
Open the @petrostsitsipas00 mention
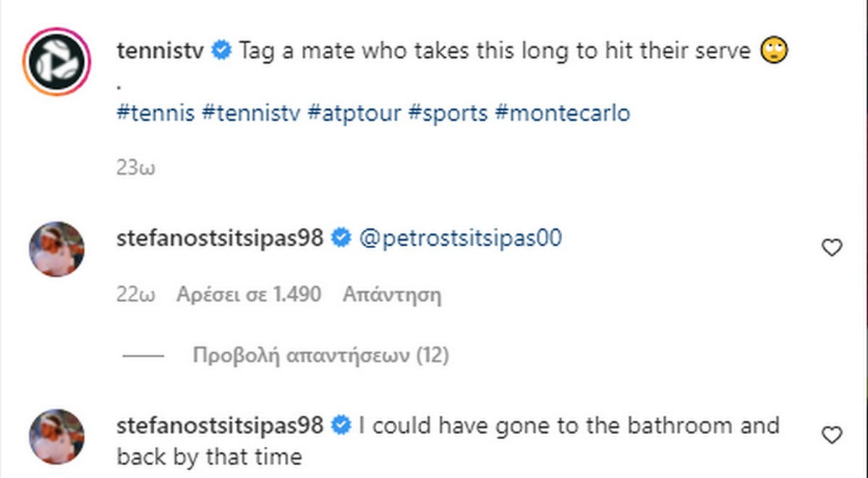460,238
